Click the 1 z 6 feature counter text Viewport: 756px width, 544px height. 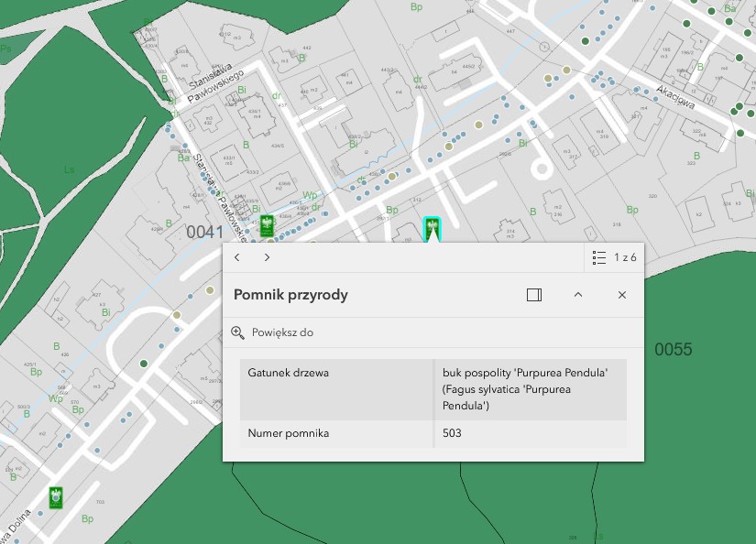click(625, 257)
